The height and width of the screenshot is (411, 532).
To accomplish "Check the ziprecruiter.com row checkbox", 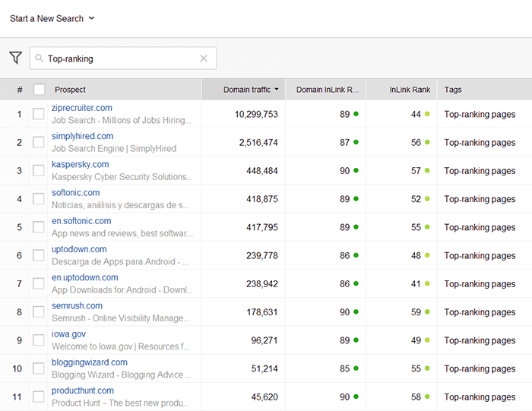I will (x=38, y=114).
